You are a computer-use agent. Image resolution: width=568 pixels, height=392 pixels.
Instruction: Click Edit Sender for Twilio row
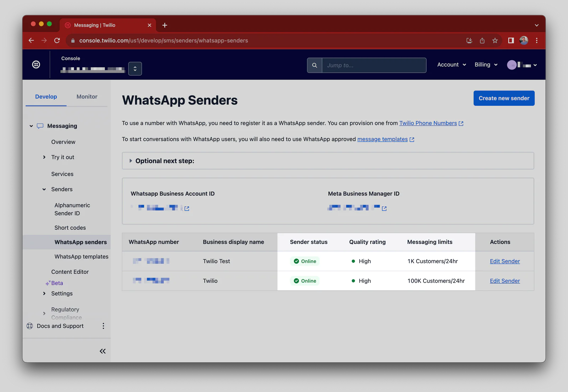click(x=505, y=281)
